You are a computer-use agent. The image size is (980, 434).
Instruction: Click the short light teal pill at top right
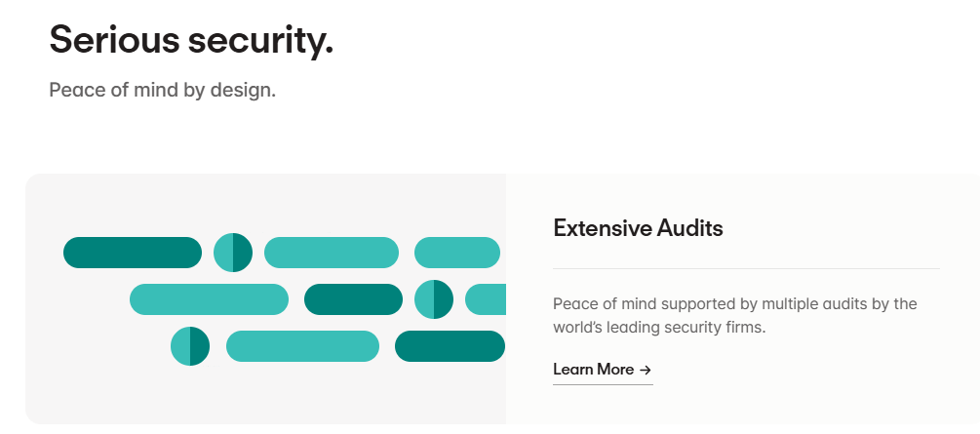click(457, 253)
